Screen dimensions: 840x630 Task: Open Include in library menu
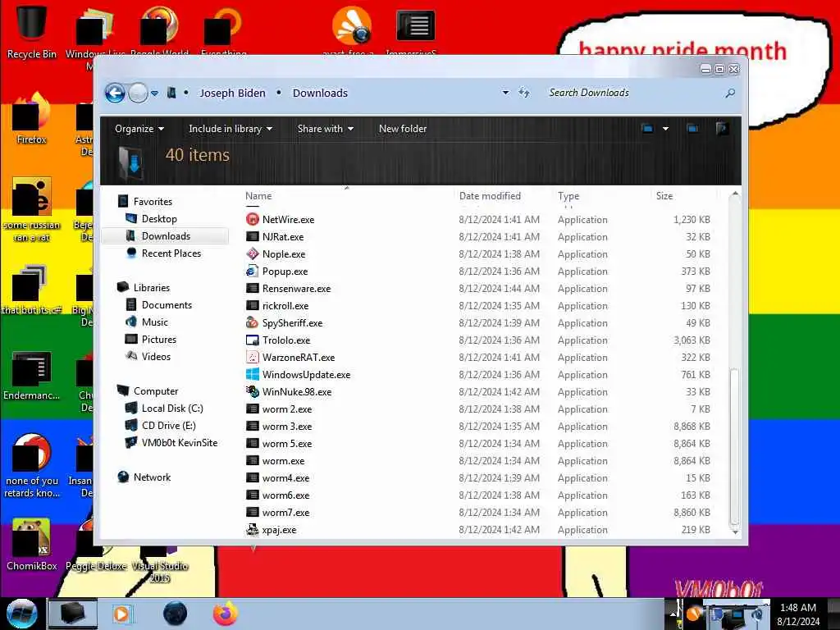[231, 129]
